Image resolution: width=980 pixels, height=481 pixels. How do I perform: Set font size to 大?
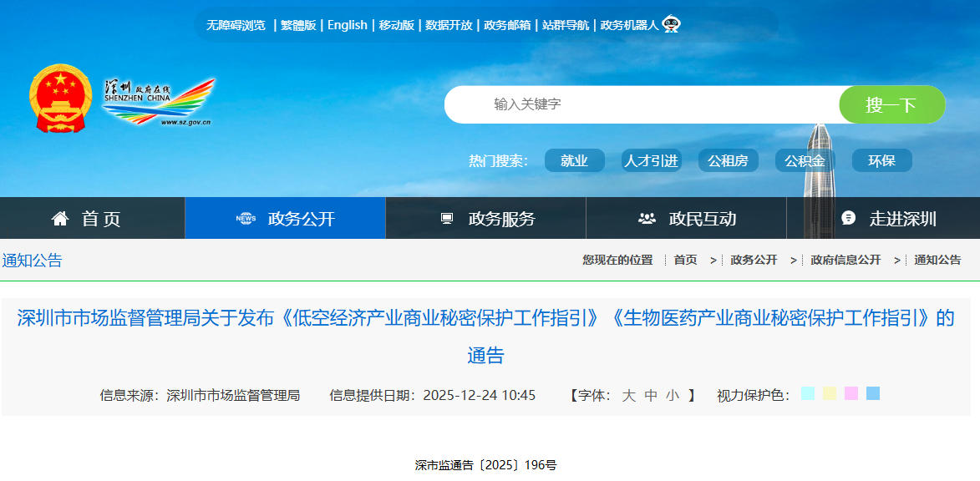[x=627, y=395]
